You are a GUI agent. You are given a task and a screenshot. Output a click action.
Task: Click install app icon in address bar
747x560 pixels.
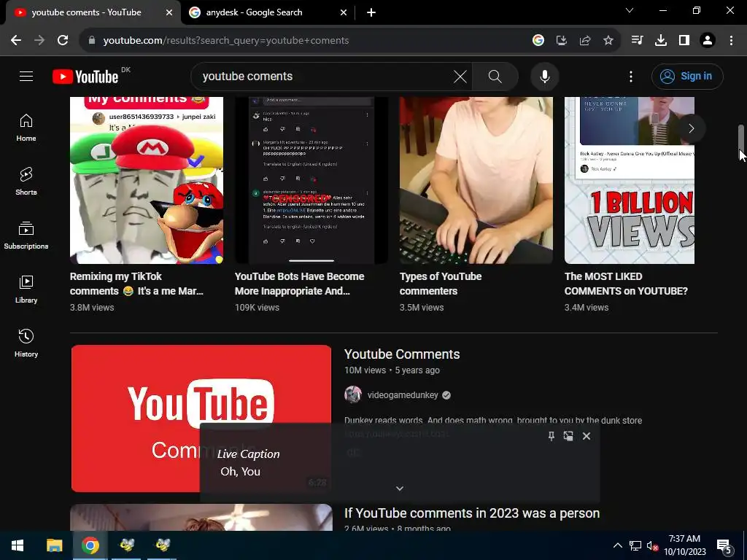[561, 41]
